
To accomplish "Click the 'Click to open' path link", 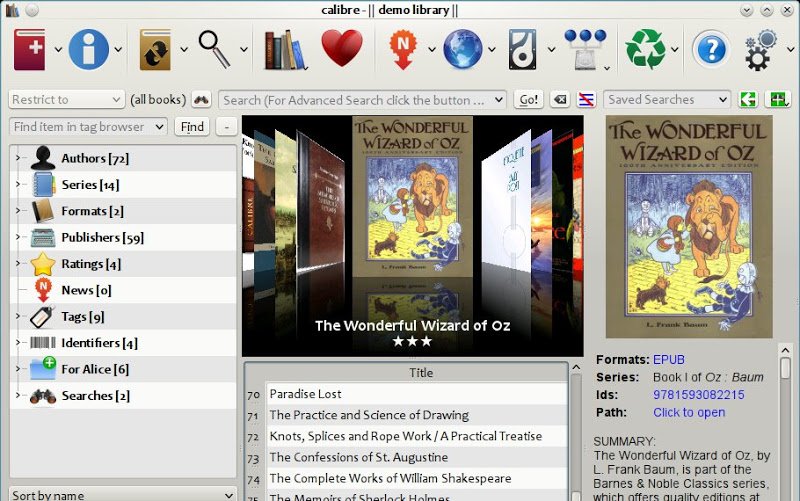I will [x=689, y=412].
